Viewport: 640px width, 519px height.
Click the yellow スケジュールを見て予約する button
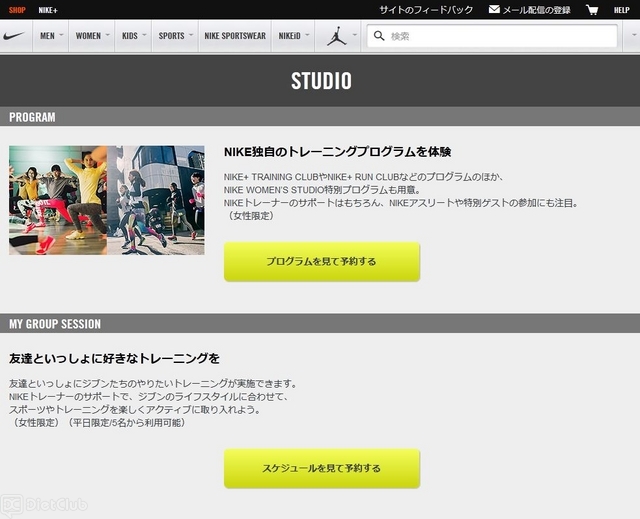321,468
